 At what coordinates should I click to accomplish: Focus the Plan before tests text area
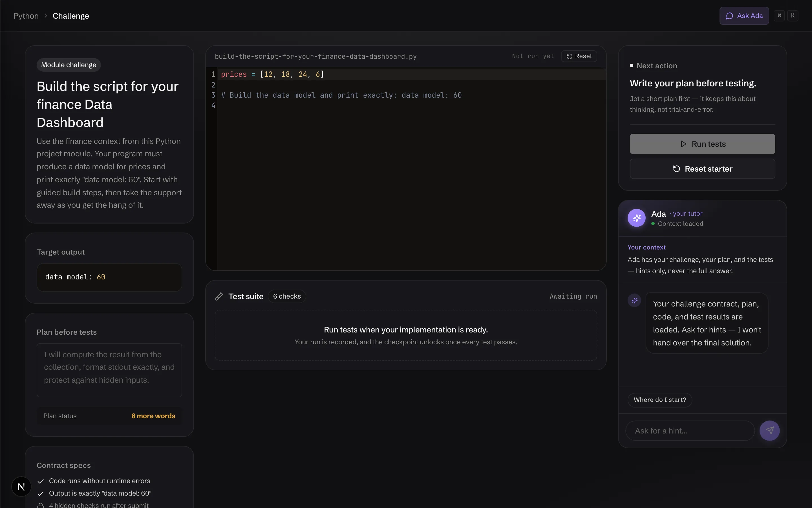(x=109, y=370)
